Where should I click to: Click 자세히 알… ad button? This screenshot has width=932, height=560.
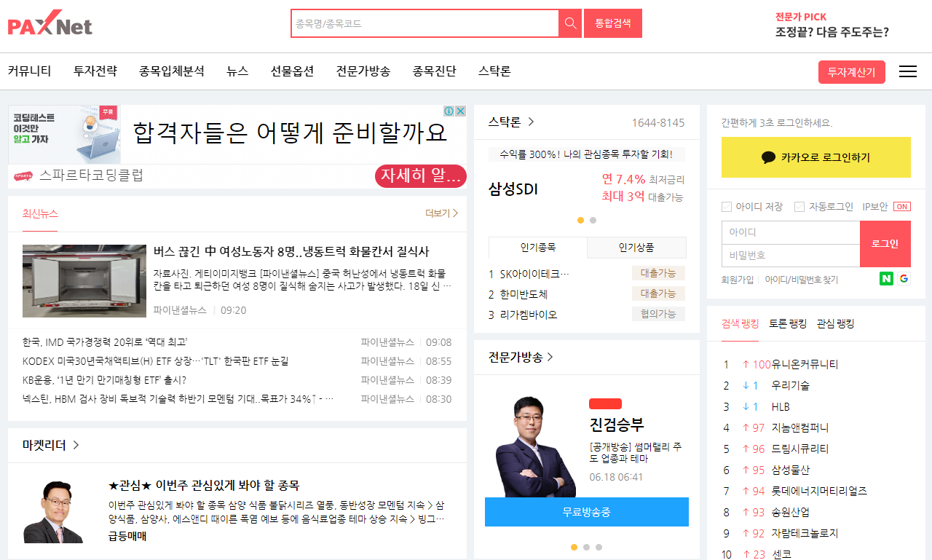point(421,176)
